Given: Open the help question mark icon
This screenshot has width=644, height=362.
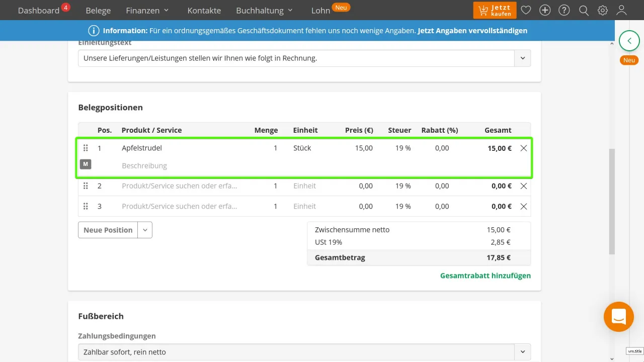Looking at the screenshot, I should (565, 10).
